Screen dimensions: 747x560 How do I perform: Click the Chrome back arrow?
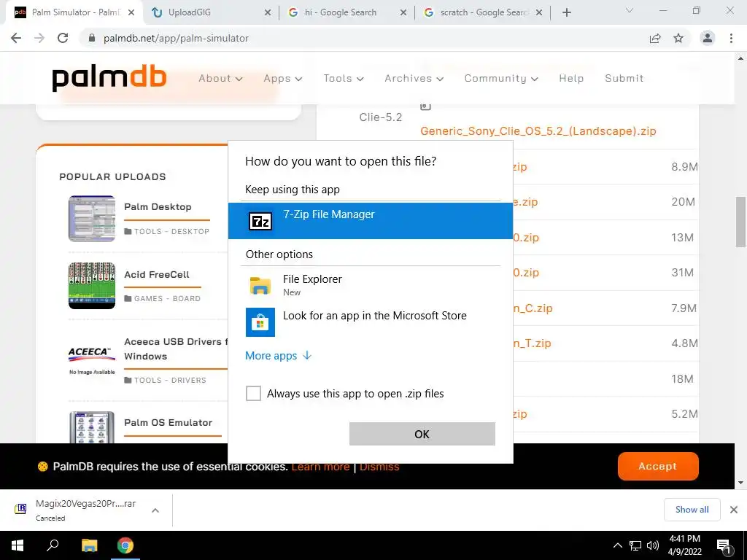point(16,38)
